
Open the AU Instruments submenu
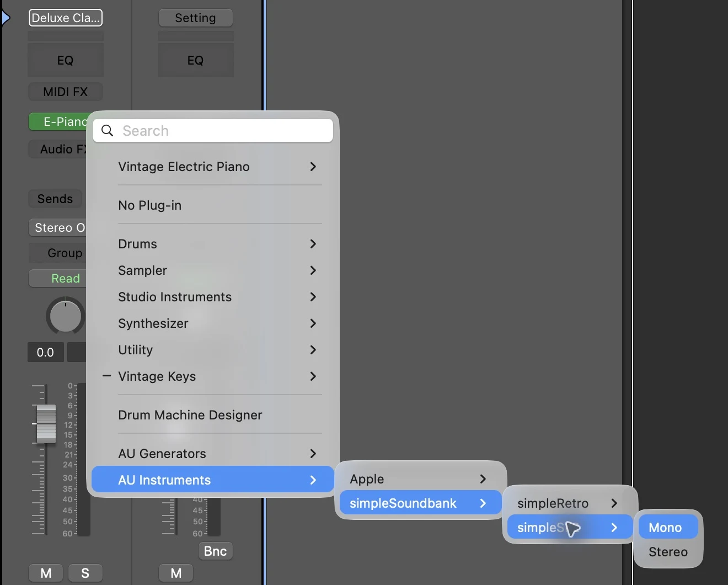(x=213, y=480)
